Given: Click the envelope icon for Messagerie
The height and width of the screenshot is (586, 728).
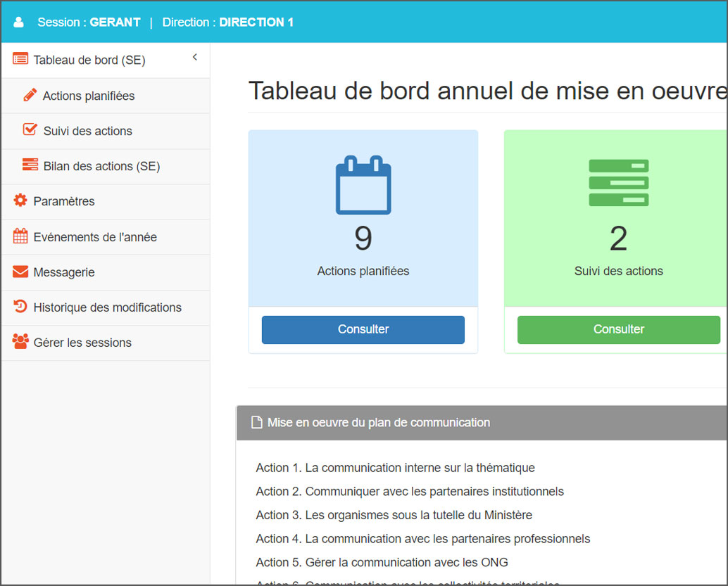Looking at the screenshot, I should point(20,272).
